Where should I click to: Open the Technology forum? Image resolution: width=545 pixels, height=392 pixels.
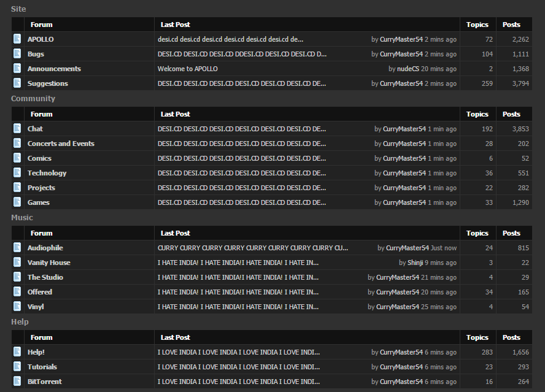click(47, 173)
